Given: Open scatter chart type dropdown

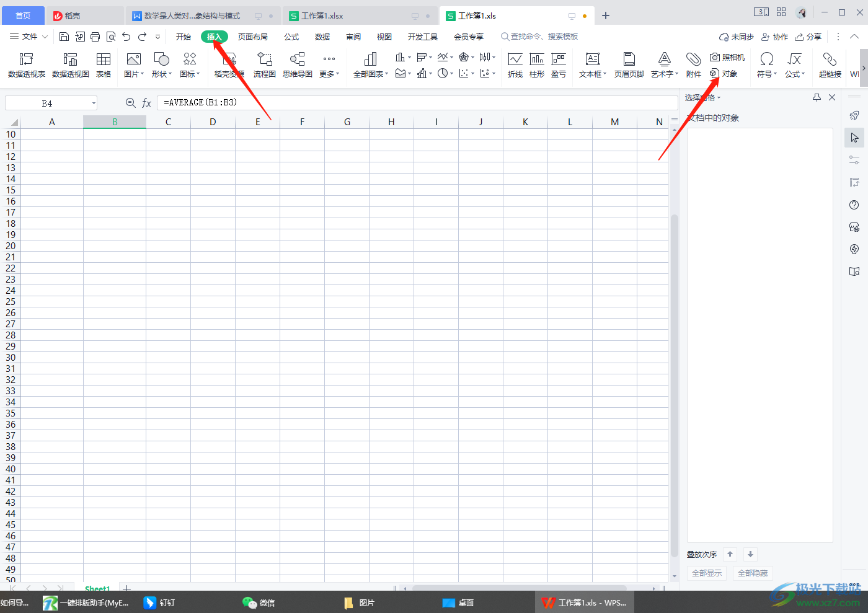Looking at the screenshot, I should [466, 73].
